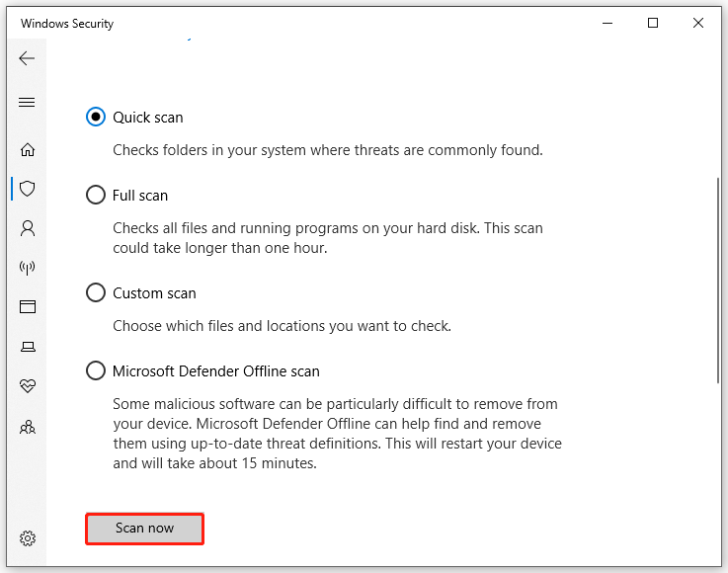This screenshot has width=728, height=573.
Task: Click the back arrow icon
Action: tap(27, 58)
